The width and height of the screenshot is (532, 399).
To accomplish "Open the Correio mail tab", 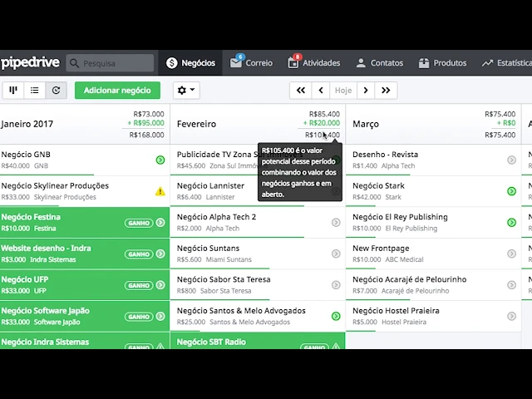I will click(251, 63).
